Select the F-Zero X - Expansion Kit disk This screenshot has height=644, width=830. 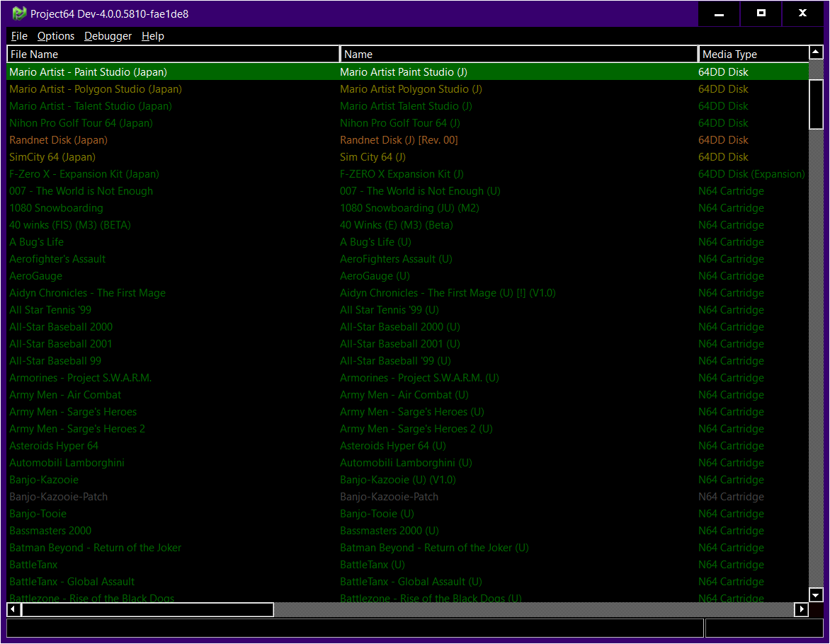coord(84,173)
